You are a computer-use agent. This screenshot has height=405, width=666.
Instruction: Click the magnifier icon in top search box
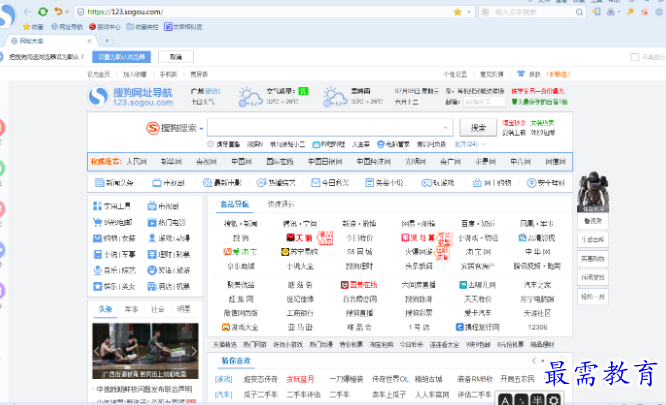click(x=579, y=12)
